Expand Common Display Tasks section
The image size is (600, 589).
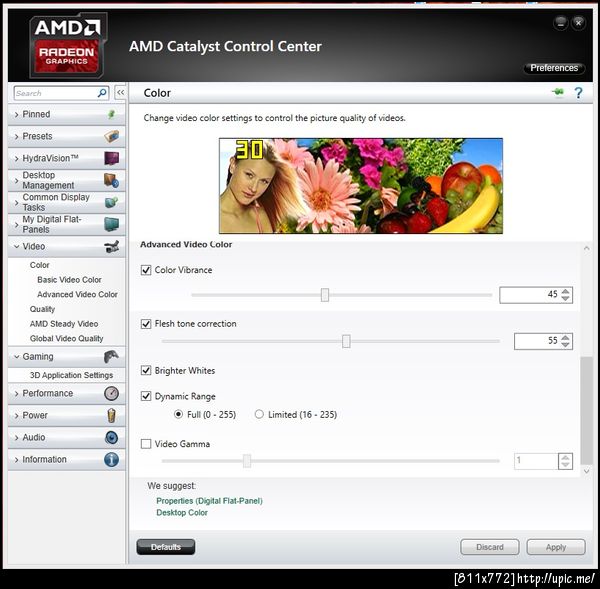16,202
